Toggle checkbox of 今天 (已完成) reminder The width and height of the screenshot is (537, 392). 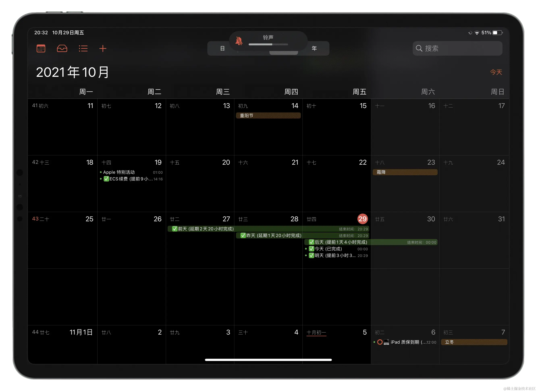tap(312, 249)
